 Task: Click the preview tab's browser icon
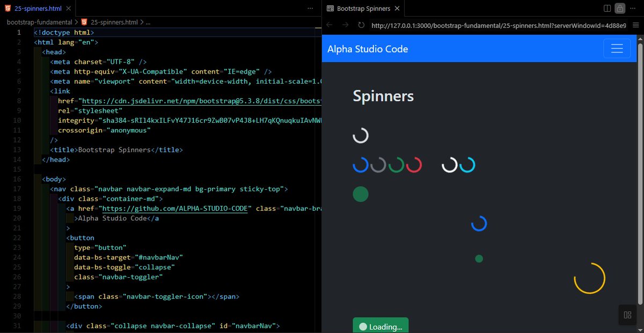pos(330,9)
